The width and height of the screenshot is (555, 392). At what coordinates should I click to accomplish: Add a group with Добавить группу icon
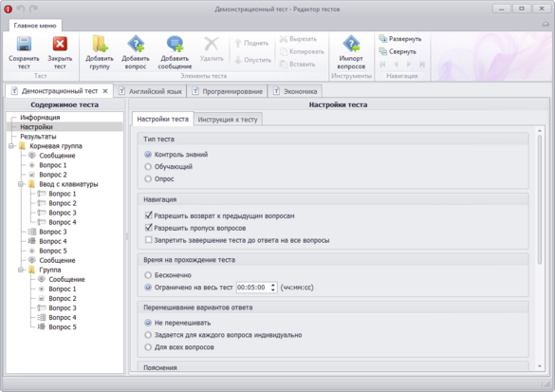click(x=100, y=45)
